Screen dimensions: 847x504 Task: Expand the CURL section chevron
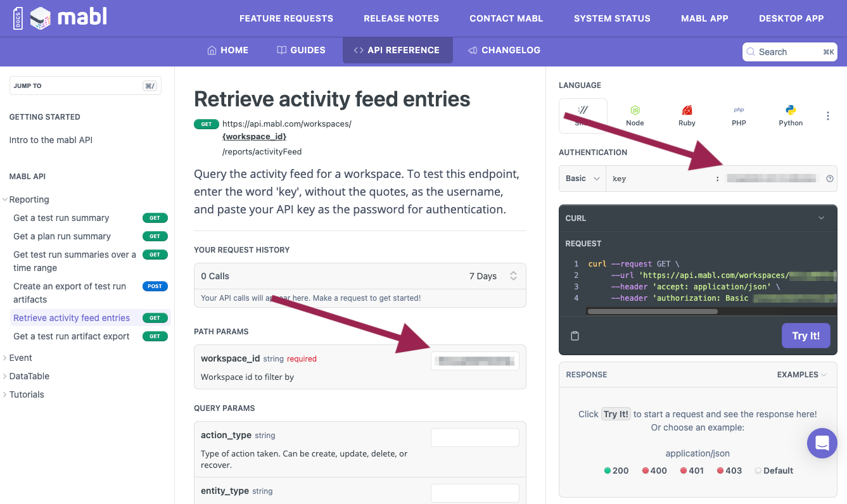(821, 218)
